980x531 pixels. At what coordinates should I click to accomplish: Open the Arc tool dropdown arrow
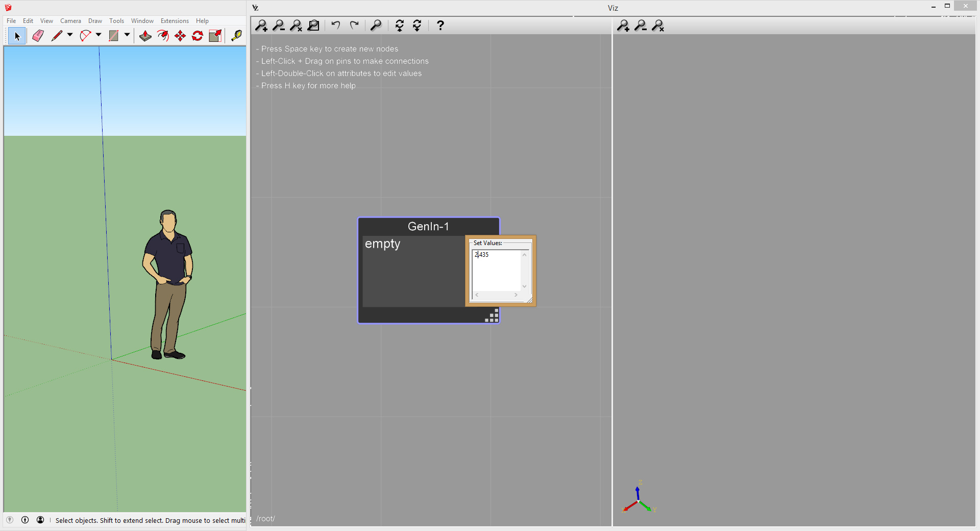[x=99, y=35]
